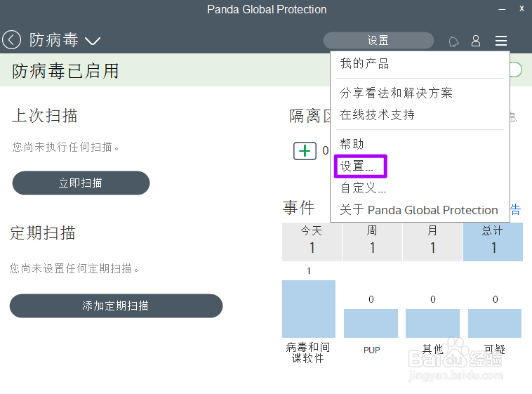The width and height of the screenshot is (532, 394).
Task: Click the 立即扫描 button
Action: pos(81,183)
